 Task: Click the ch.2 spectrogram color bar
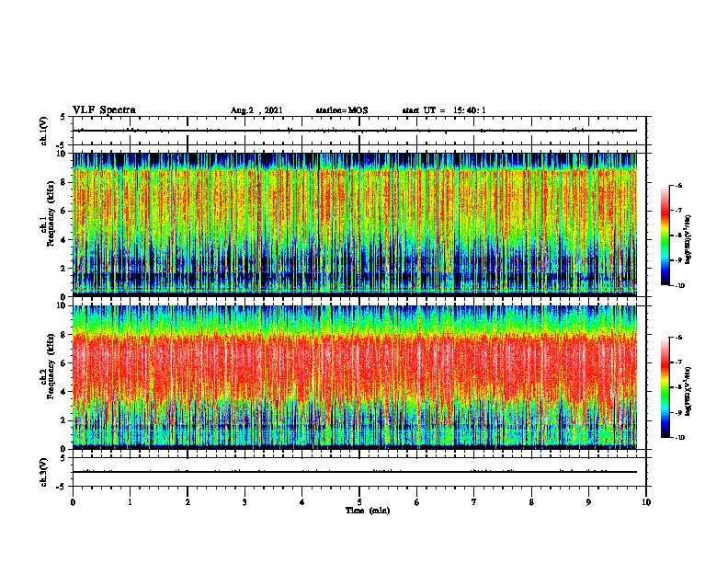click(665, 387)
